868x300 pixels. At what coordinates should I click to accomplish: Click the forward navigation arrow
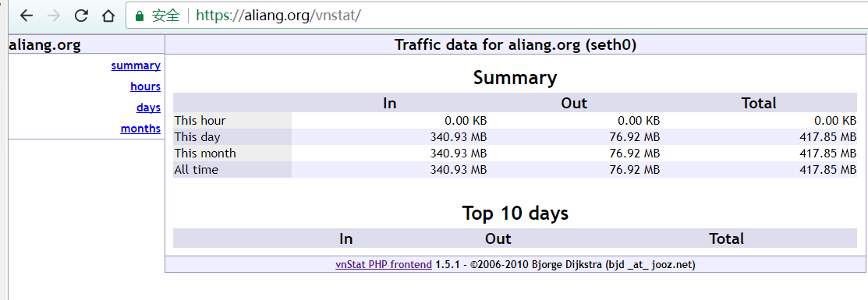tap(54, 16)
